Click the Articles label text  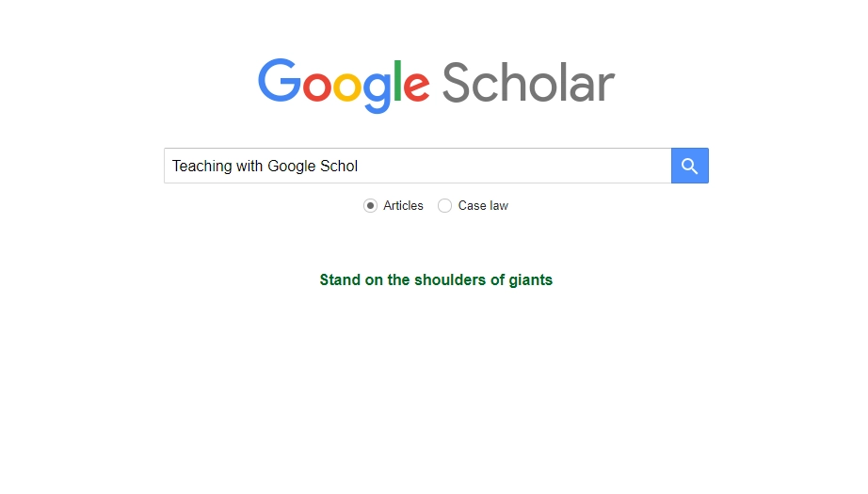(403, 206)
